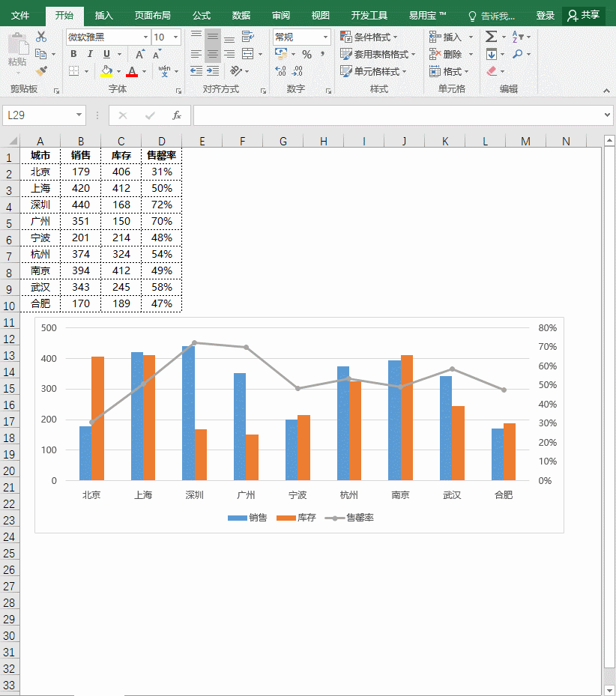Click the Share (共享) button
The height and width of the screenshot is (696, 616).
[x=584, y=16]
